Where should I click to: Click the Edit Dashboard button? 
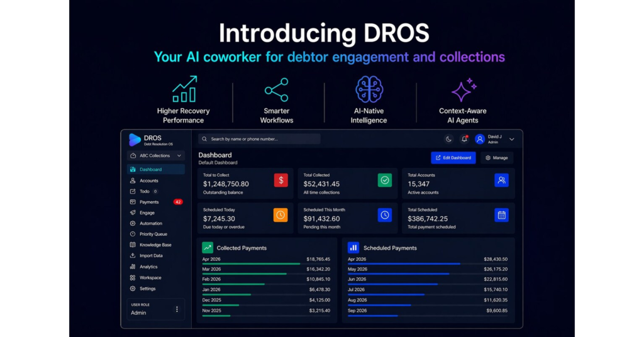click(x=453, y=158)
